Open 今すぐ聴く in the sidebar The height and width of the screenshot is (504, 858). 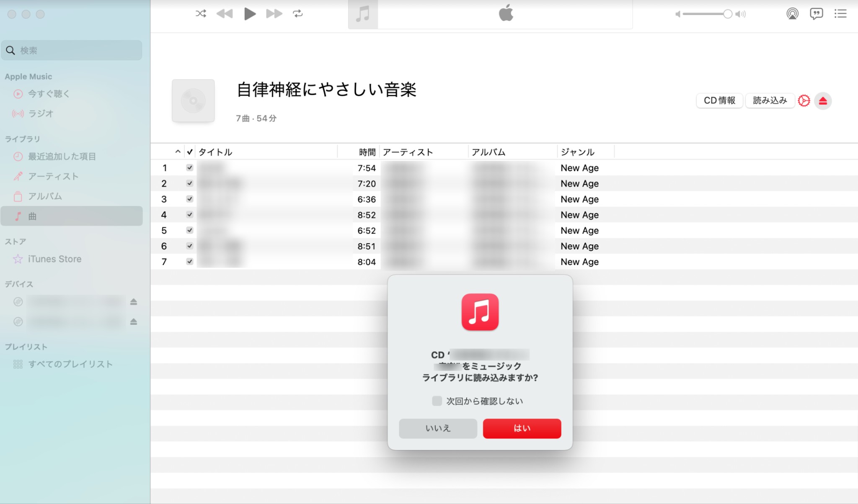pos(48,94)
